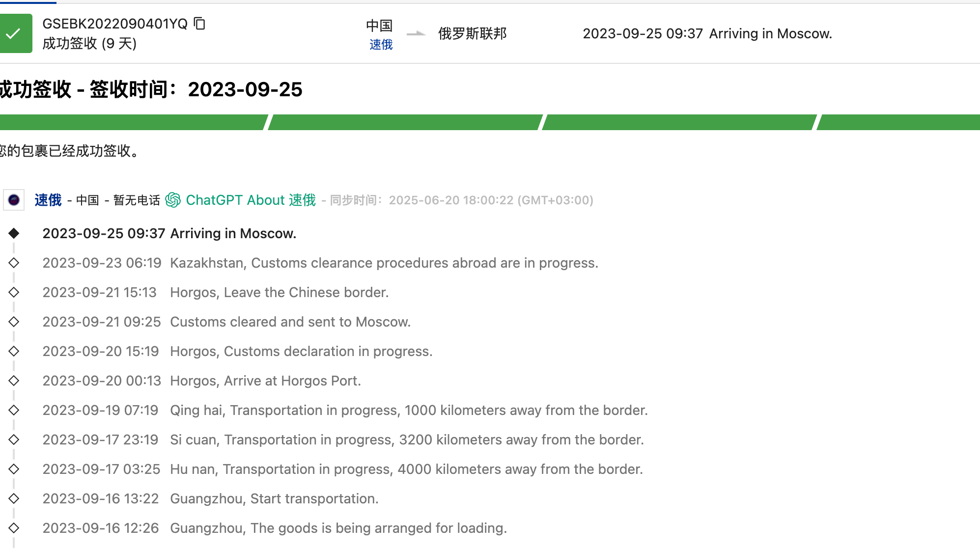Click the marker for Arrive at Horgos Port
Viewport: 980px width, 551px height.
(14, 381)
